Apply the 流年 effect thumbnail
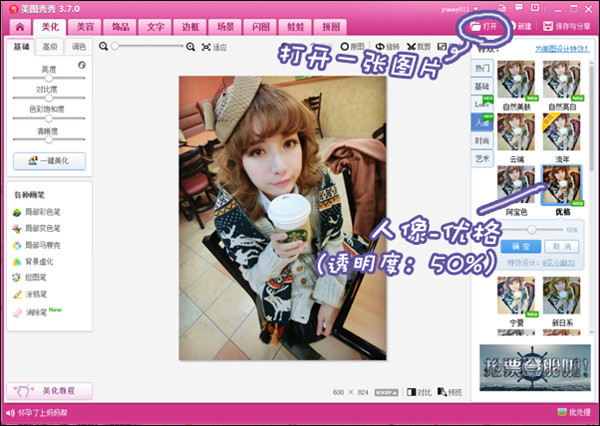The image size is (600, 426). [x=562, y=132]
